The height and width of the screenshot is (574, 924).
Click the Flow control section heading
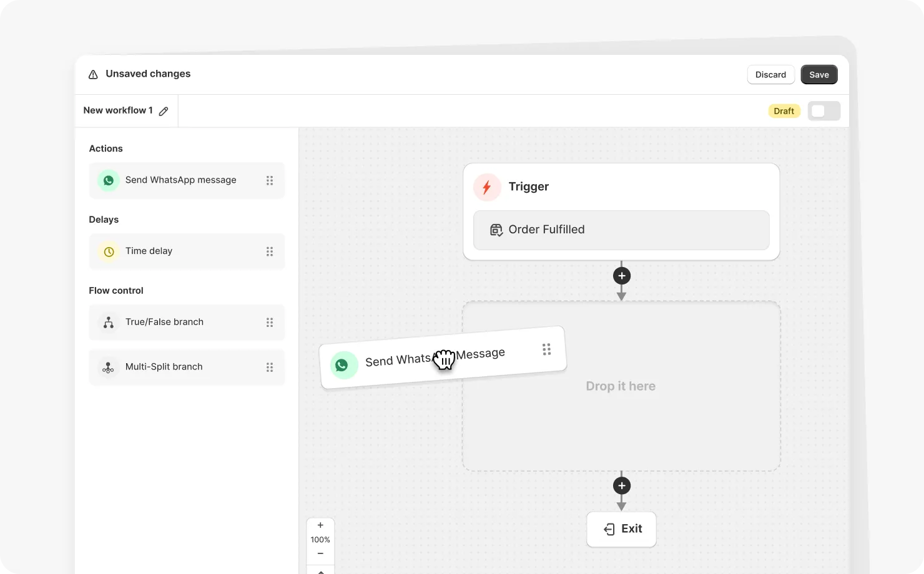click(116, 291)
